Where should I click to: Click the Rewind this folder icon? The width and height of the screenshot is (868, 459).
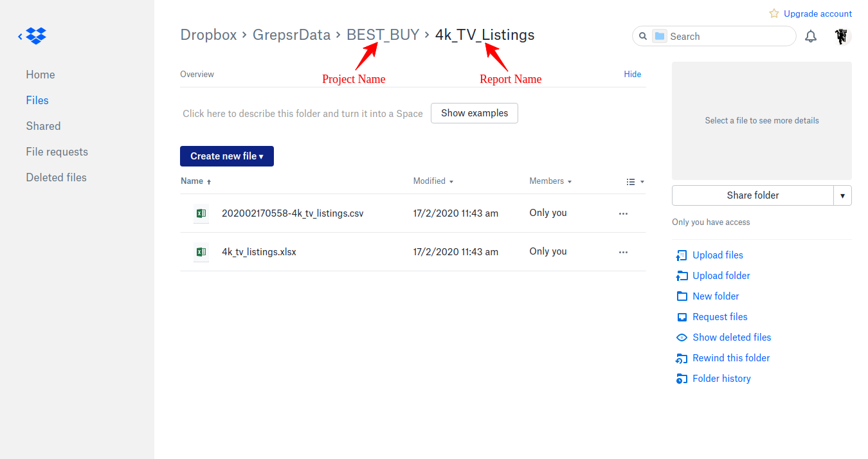tap(682, 358)
